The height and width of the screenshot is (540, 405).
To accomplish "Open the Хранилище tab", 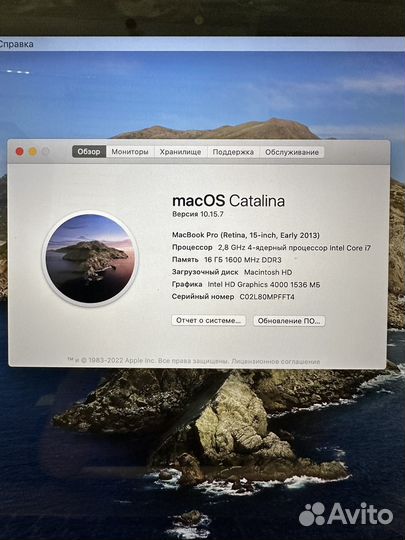I will coord(180,152).
